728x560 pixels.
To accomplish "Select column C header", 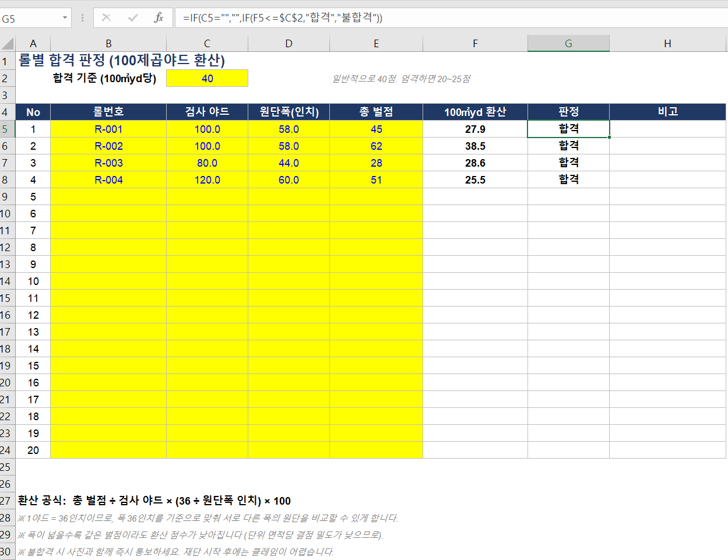I will coord(207,43).
